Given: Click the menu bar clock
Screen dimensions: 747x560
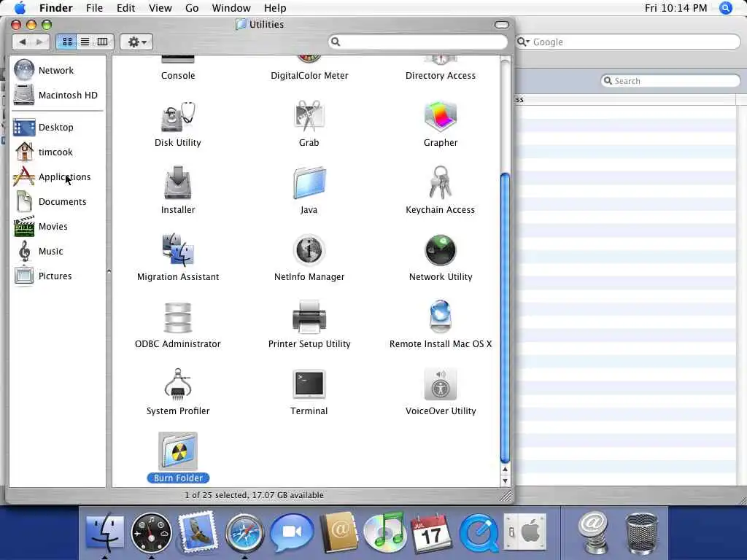Looking at the screenshot, I should click(676, 8).
